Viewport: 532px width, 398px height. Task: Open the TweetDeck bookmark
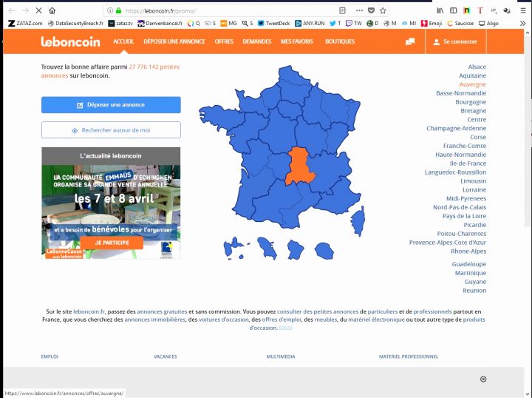click(x=275, y=23)
